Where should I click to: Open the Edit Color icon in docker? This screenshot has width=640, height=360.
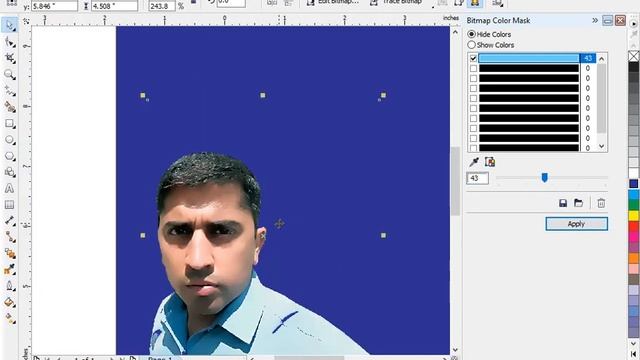[x=490, y=162]
